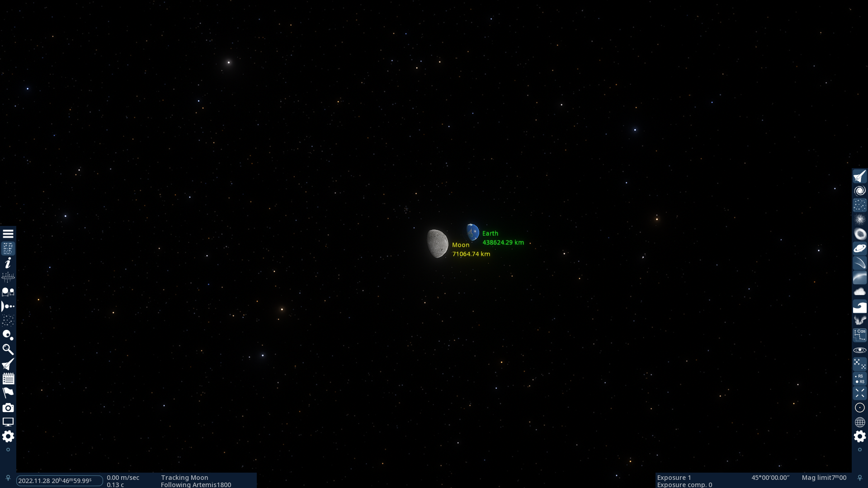Image resolution: width=868 pixels, height=488 pixels.
Task: Toggle galaxies visibility spiral icon
Action: coord(860,191)
